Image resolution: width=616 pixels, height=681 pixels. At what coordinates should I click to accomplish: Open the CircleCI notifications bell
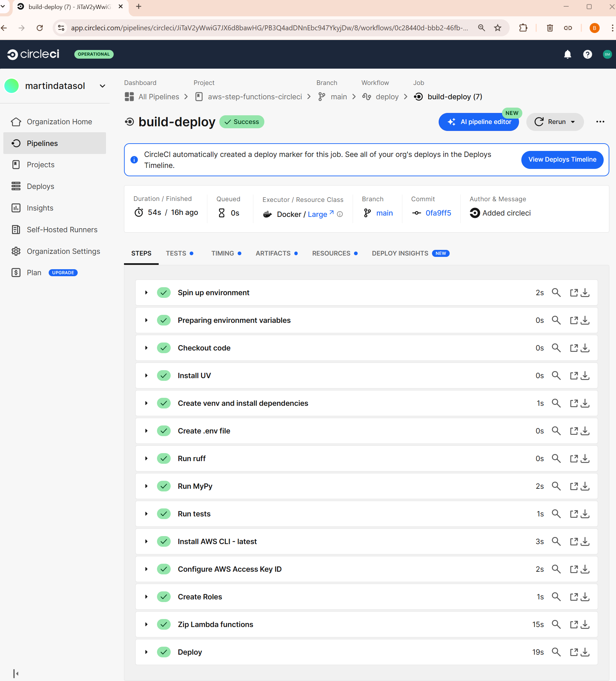coord(568,54)
